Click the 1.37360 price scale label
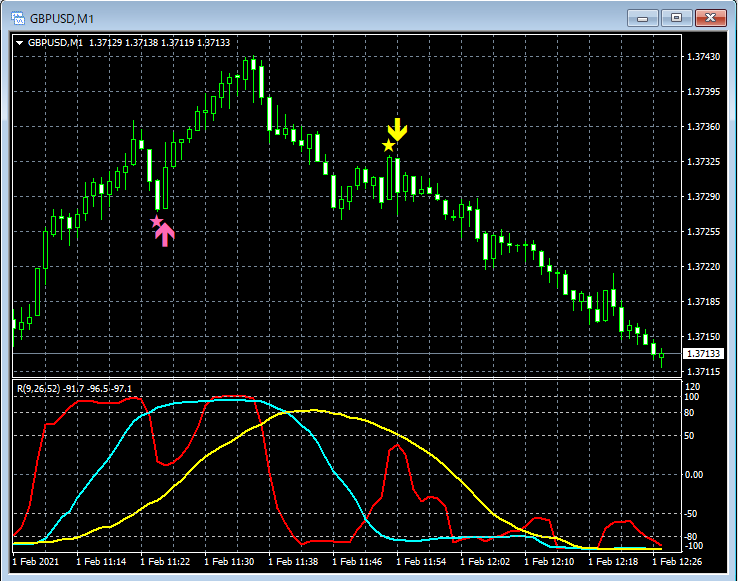This screenshot has height=581, width=739. coord(704,127)
